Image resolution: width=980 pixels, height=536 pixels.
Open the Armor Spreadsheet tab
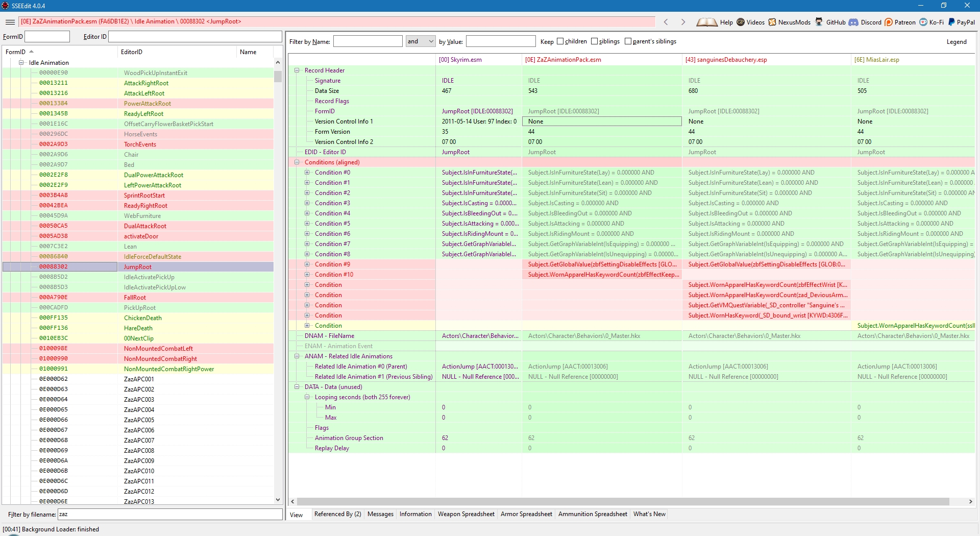tap(526, 514)
